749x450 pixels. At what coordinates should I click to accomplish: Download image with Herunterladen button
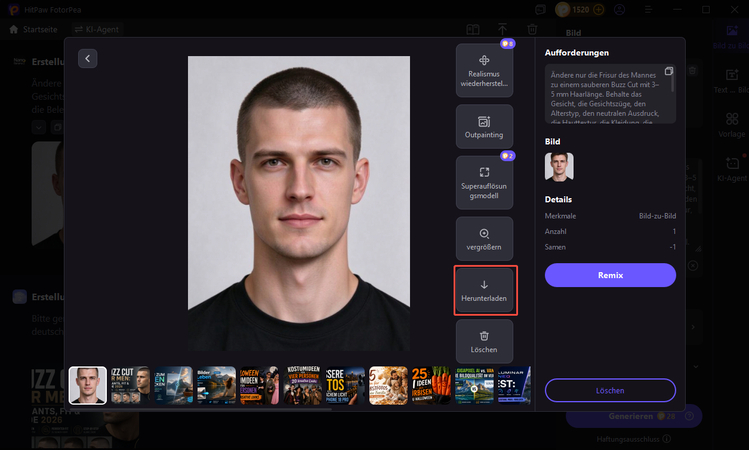484,290
